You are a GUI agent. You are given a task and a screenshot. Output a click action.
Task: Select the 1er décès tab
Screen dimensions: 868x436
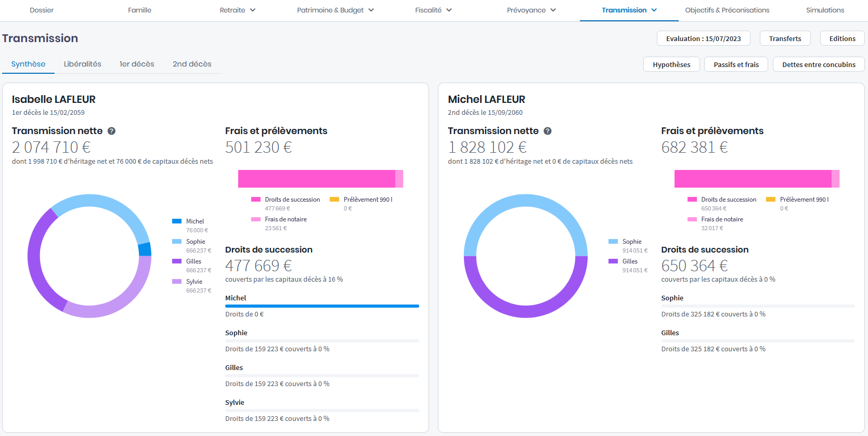click(x=137, y=64)
